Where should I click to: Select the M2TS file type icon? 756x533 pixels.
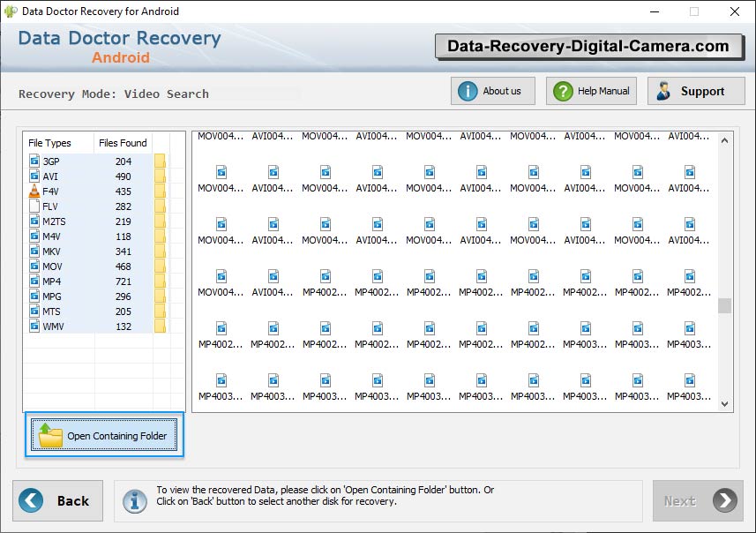tap(34, 221)
